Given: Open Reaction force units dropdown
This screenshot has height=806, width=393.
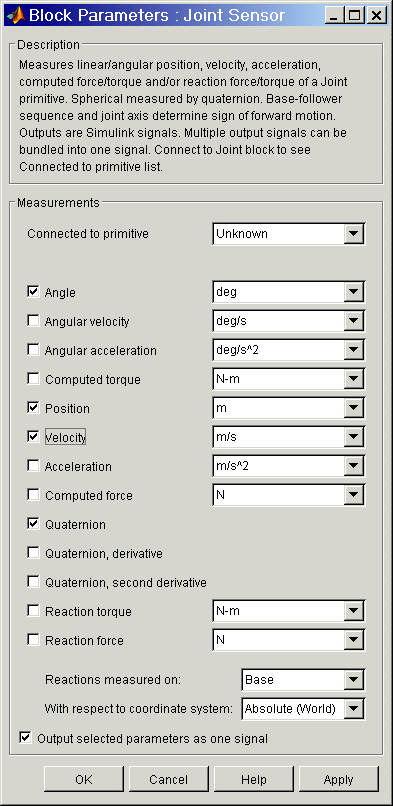Looking at the screenshot, I should (288, 640).
